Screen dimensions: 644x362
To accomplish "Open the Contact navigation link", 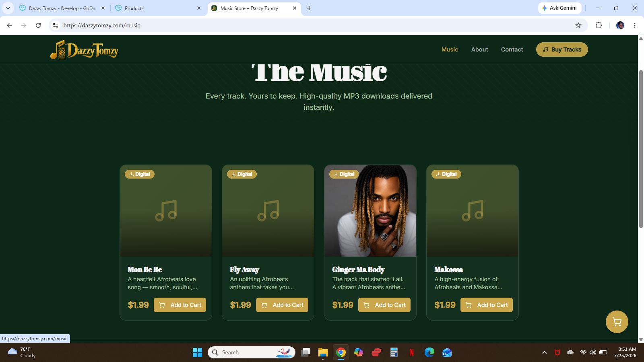I will coord(512,49).
